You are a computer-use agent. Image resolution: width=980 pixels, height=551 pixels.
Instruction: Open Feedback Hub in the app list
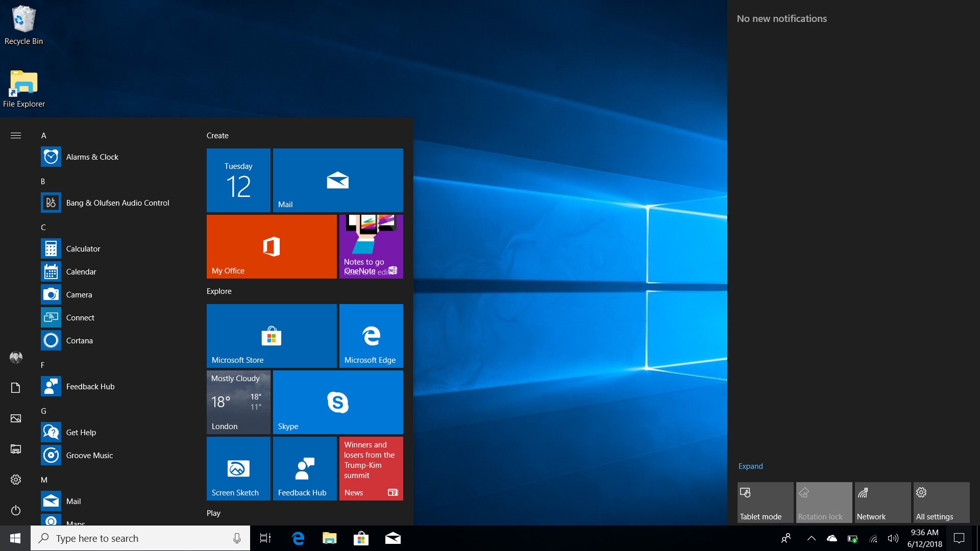pos(115,387)
